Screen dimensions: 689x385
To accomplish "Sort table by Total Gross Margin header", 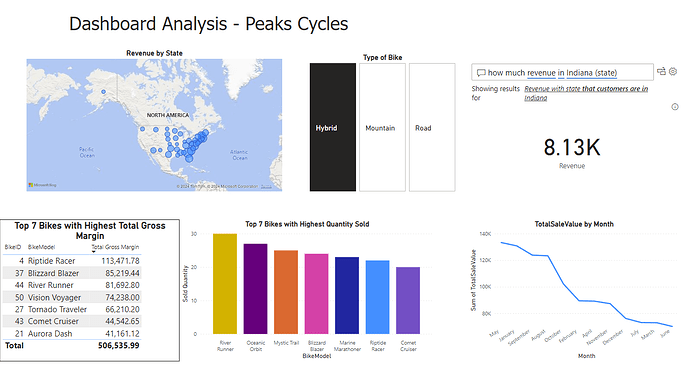I will (x=115, y=247).
